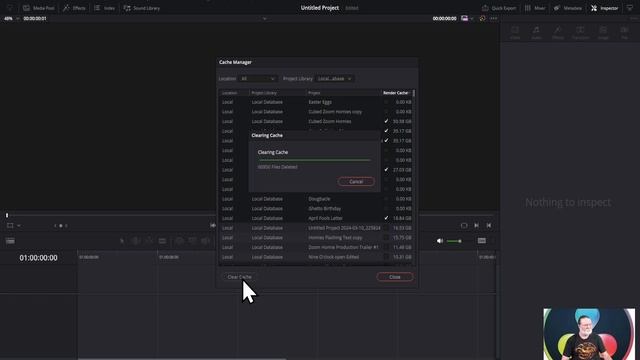Click the mute volume speaker icon

point(440,241)
